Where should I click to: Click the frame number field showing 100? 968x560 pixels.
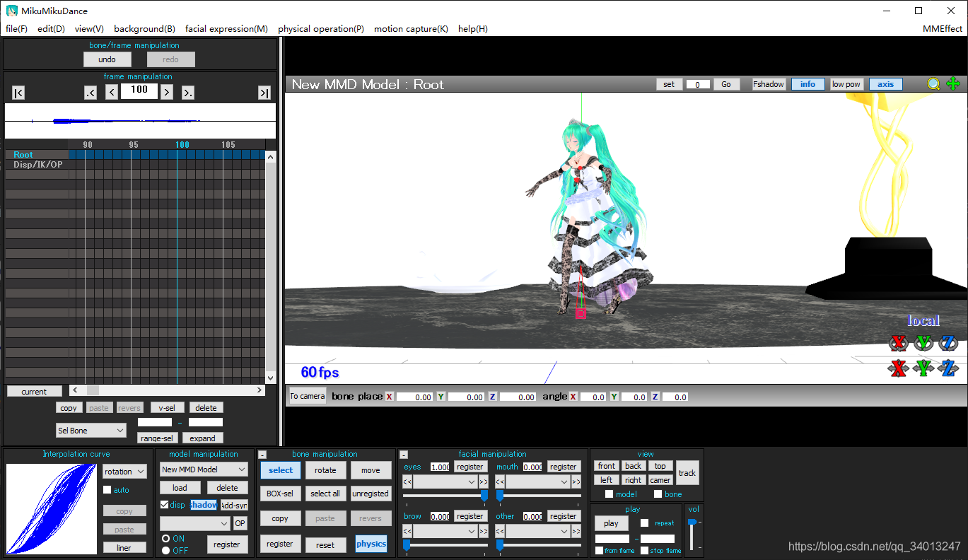click(139, 90)
